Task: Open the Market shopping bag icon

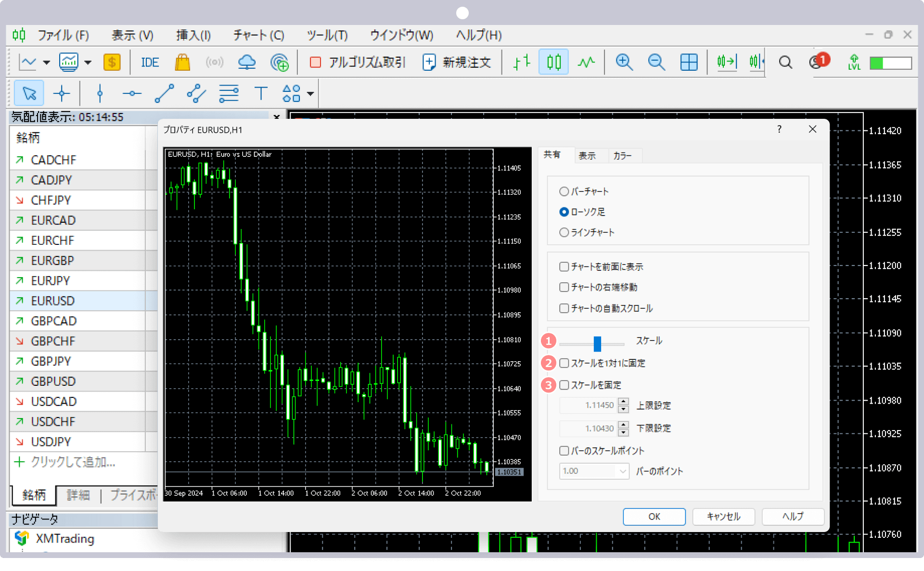Action: point(182,62)
